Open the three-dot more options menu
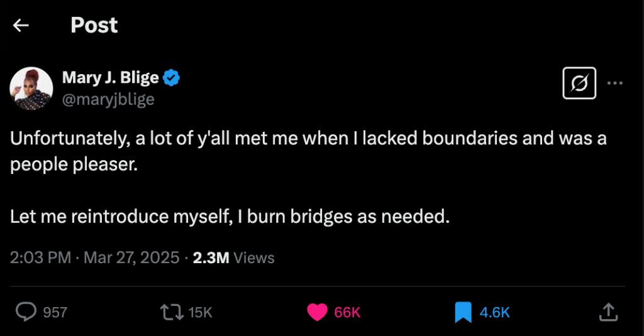This screenshot has height=336, width=644. [x=614, y=83]
